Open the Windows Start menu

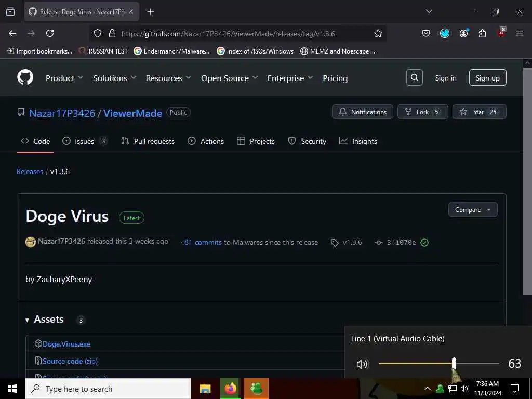(x=12, y=389)
